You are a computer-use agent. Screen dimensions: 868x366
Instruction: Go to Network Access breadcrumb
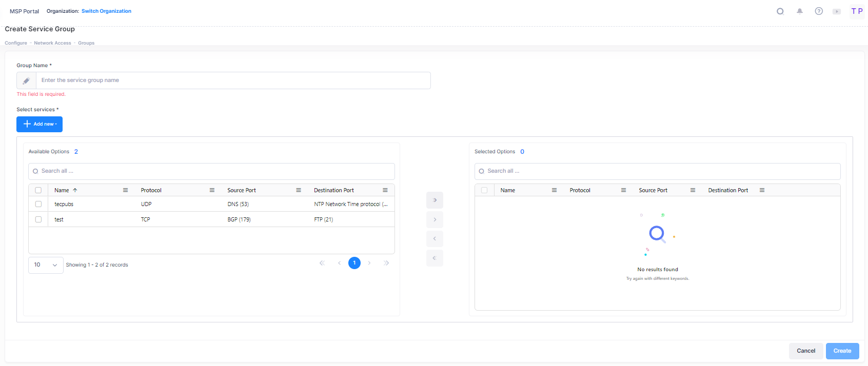point(52,43)
